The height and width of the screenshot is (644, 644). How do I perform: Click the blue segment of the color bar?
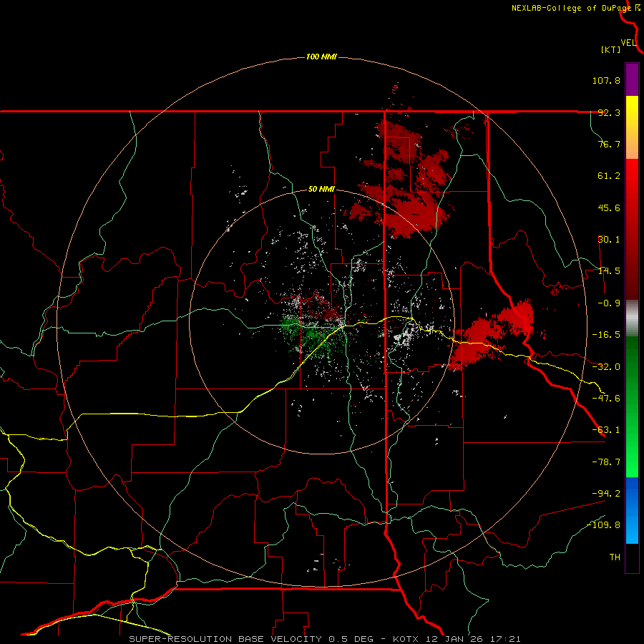tap(632, 510)
